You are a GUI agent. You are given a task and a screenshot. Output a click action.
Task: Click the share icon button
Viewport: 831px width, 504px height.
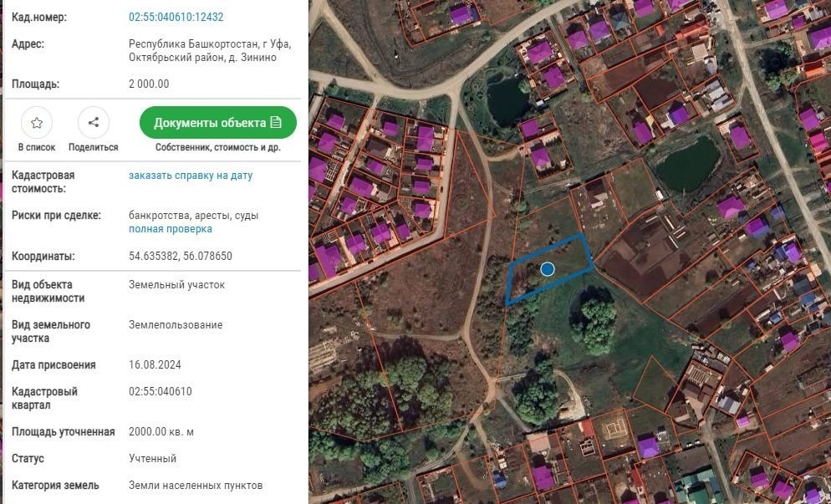[94, 123]
